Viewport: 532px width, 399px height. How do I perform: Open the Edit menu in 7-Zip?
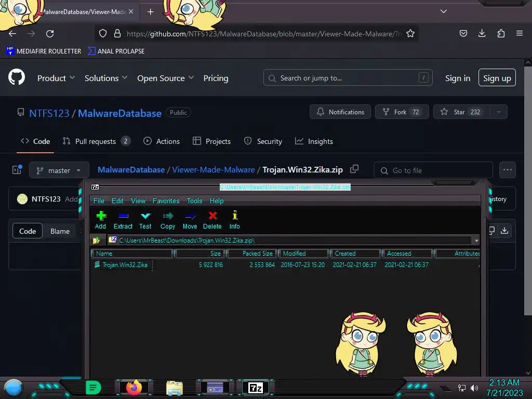point(117,201)
